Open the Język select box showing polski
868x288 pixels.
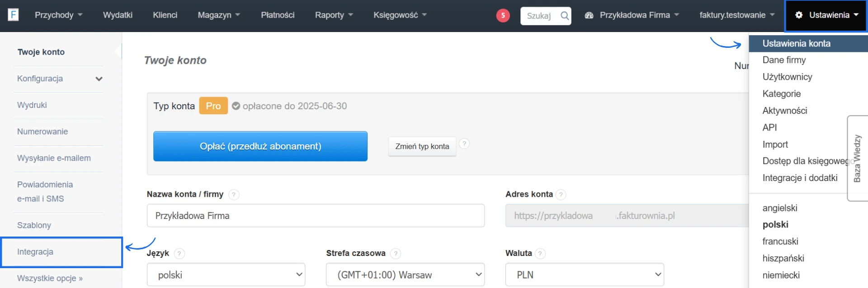(x=226, y=274)
